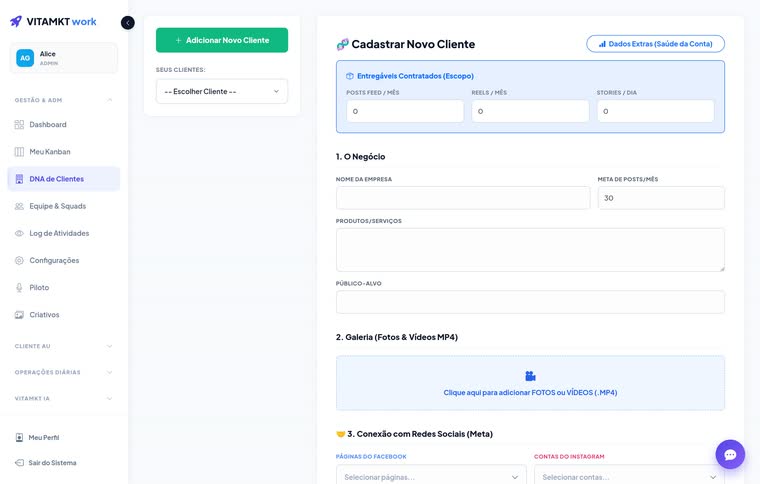Open Piloto from the sidebar
The image size is (760, 484).
point(63,287)
